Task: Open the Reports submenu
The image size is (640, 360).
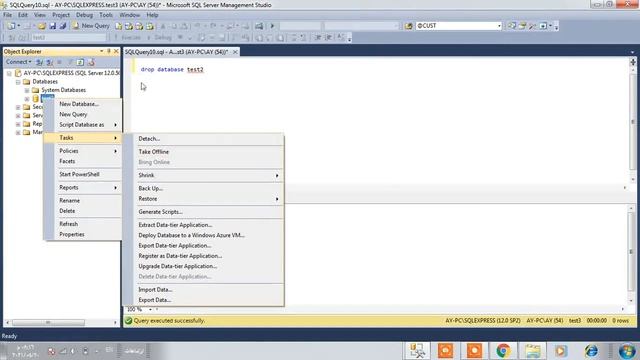Action: 83,187
